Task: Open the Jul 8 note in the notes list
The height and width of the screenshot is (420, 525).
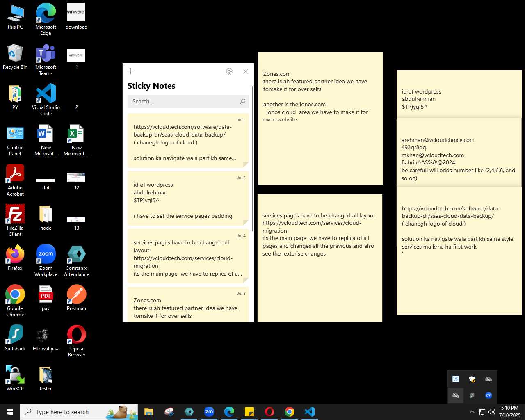Action: [x=188, y=141]
